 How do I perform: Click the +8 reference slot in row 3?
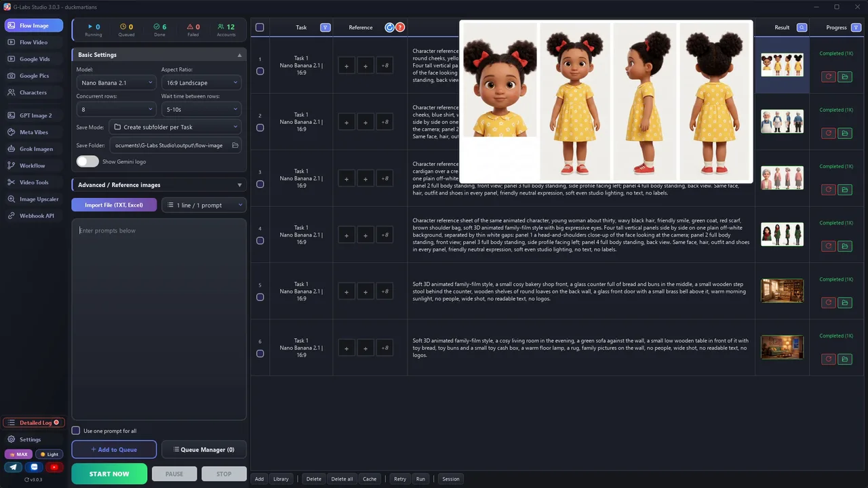pyautogui.click(x=384, y=178)
